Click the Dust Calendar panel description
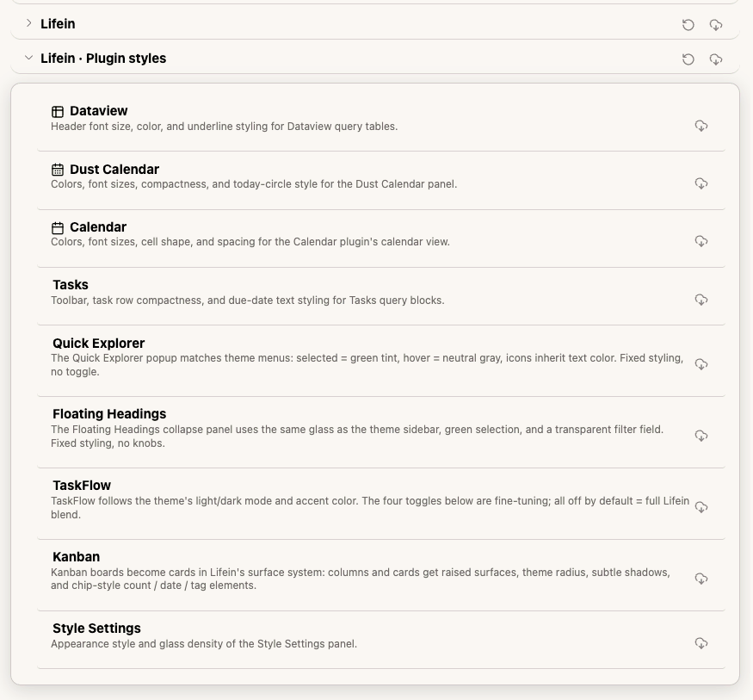 point(254,184)
